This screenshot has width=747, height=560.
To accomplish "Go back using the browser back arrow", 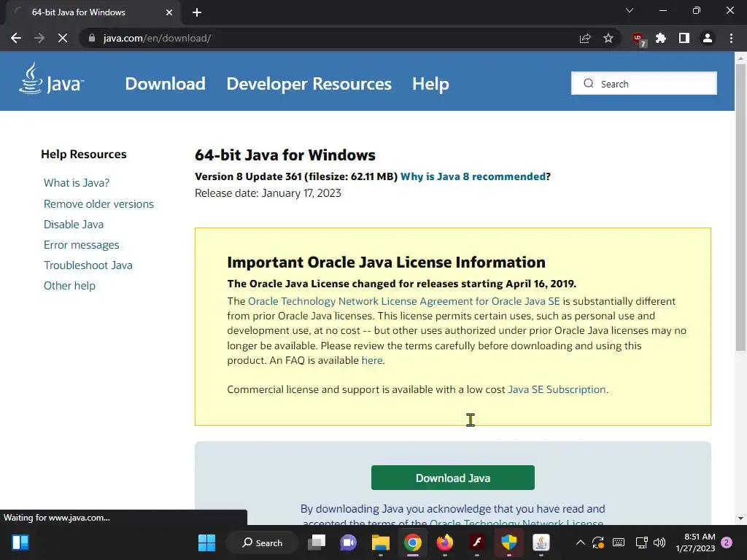I will [16, 38].
